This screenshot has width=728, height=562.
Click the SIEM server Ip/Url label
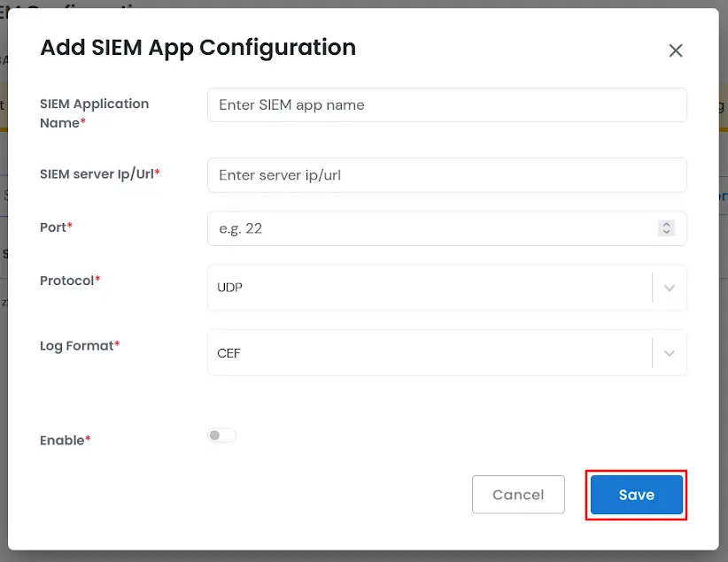pyautogui.click(x=97, y=174)
